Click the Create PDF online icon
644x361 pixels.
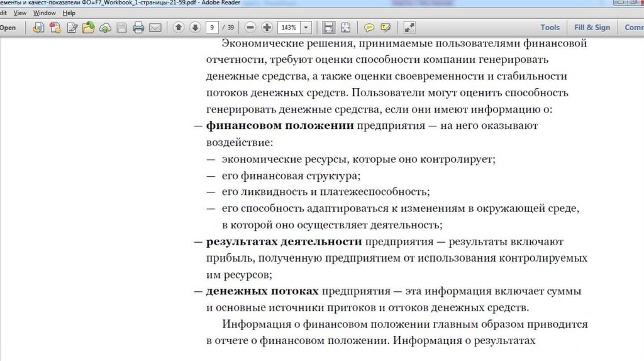pos(55,28)
